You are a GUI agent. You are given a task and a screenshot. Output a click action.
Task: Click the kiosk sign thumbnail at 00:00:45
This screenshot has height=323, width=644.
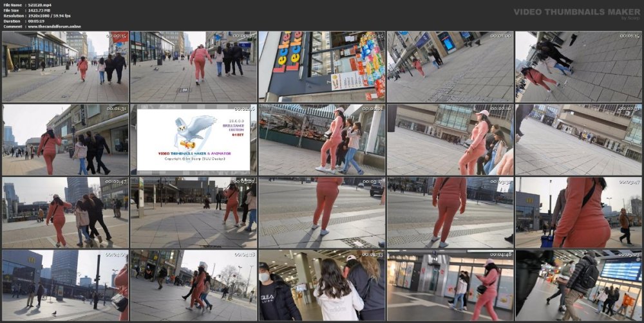pyautogui.click(x=322, y=66)
